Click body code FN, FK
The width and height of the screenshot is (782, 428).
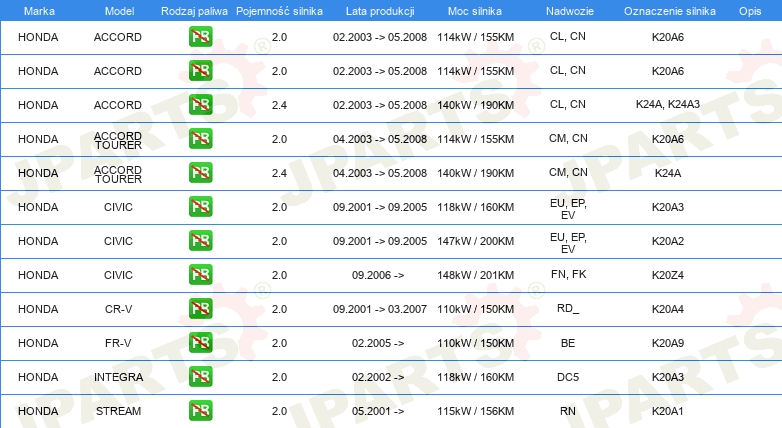tap(569, 274)
